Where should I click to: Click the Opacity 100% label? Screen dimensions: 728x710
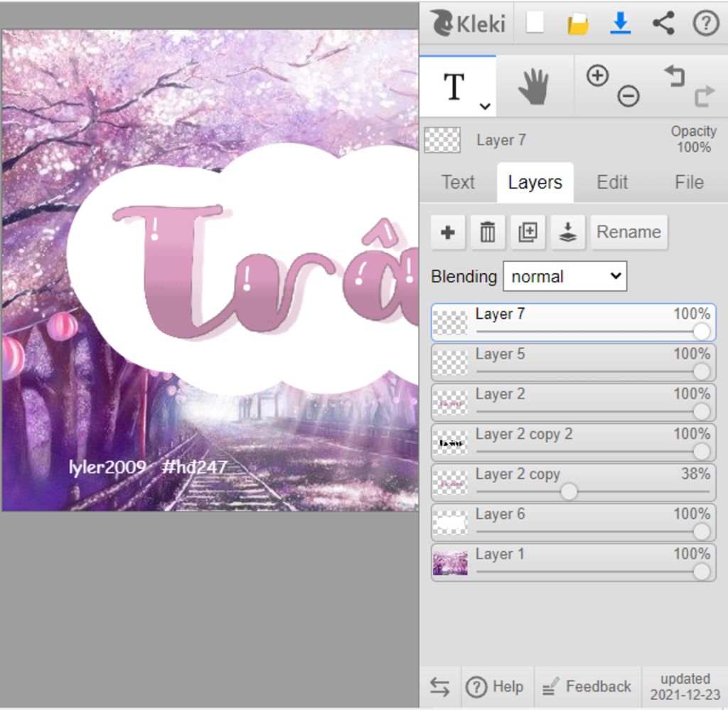pos(694,139)
